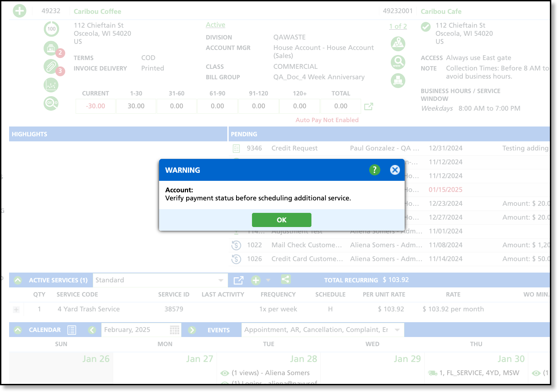This screenshot has width=558, height=392.
Task: Click the warning dialog help icon
Action: click(375, 170)
